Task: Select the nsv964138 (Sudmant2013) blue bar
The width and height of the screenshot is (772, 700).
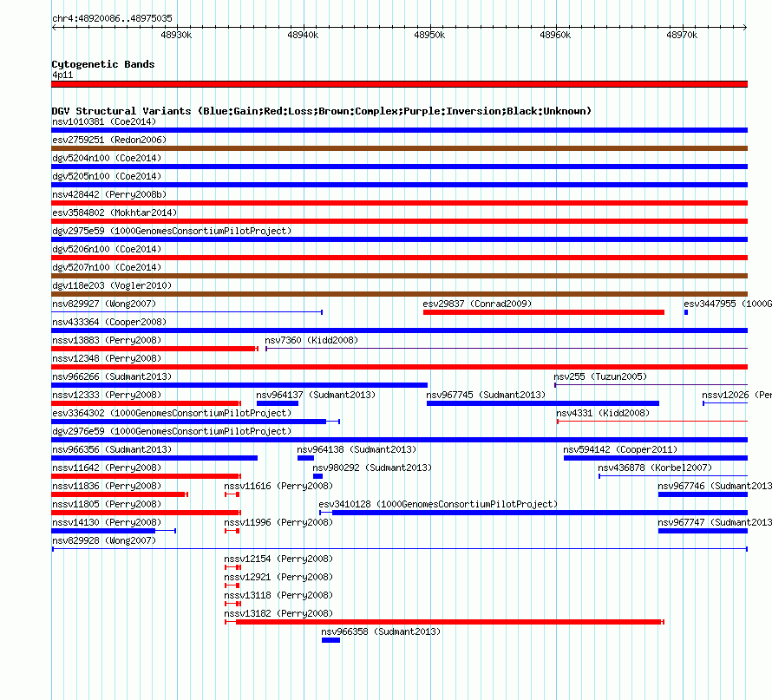Action: pos(305,458)
